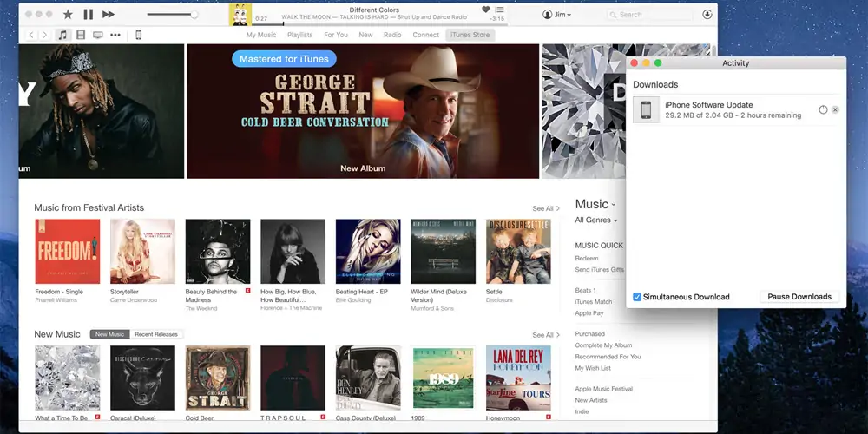
Task: Click the Apple Pay link
Action: point(589,312)
